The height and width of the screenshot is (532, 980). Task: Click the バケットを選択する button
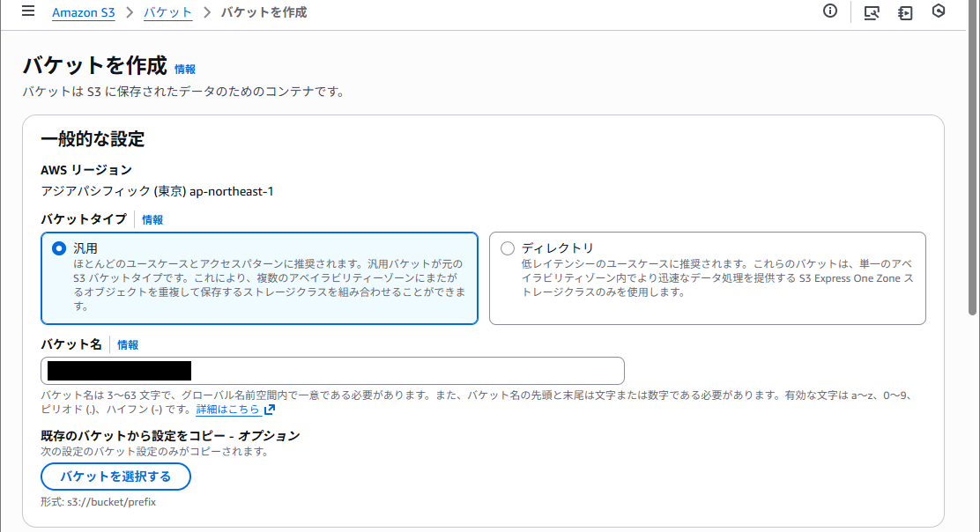click(115, 477)
